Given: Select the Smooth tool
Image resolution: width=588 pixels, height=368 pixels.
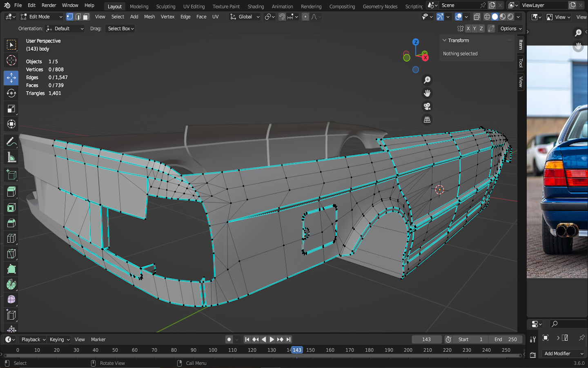Looking at the screenshot, I should pos(11,300).
